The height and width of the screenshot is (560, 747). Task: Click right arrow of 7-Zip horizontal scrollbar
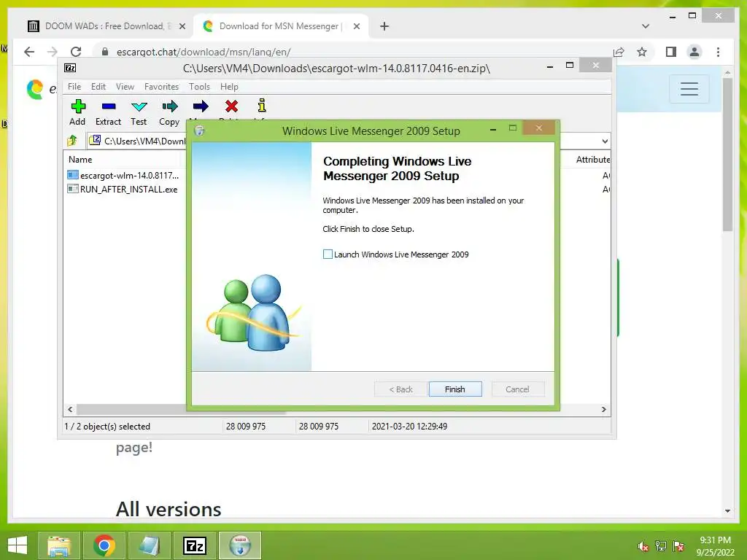(x=603, y=409)
